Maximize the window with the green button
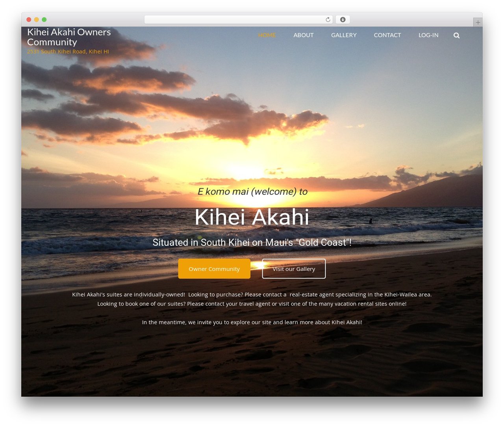504x427 pixels. [44, 20]
